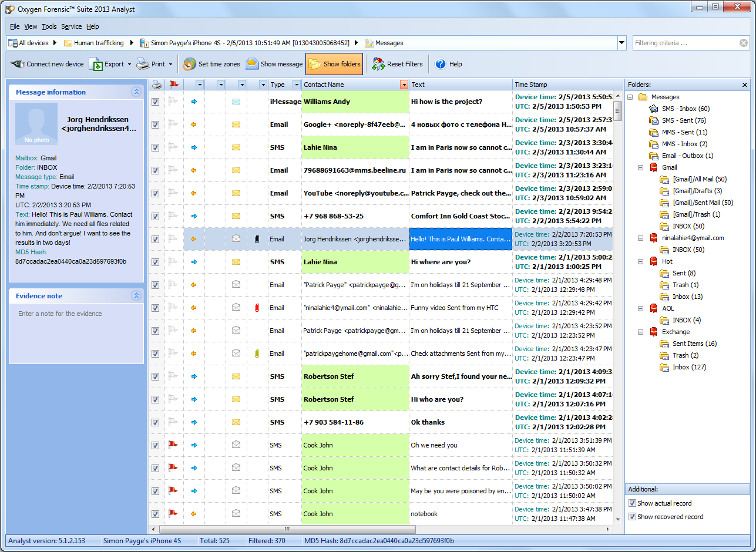Click the yellow paperclip on patrickpaygehome row

257,354
